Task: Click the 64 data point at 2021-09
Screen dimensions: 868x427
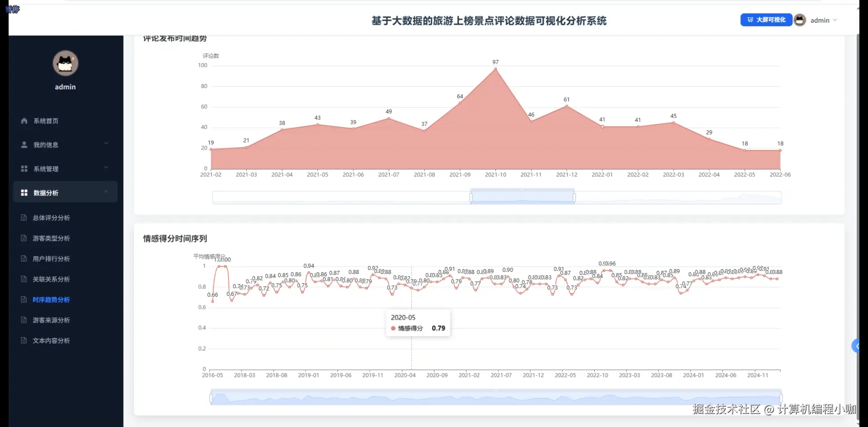Action: point(460,103)
